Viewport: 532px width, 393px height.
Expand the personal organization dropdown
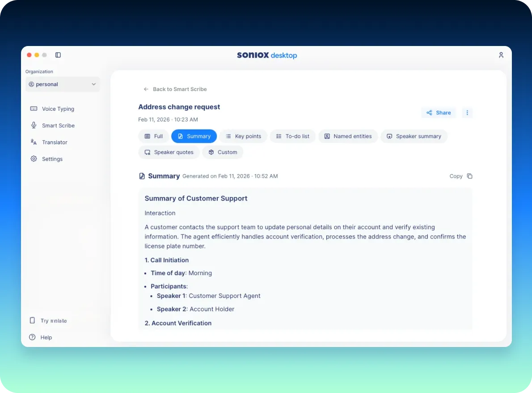point(63,84)
